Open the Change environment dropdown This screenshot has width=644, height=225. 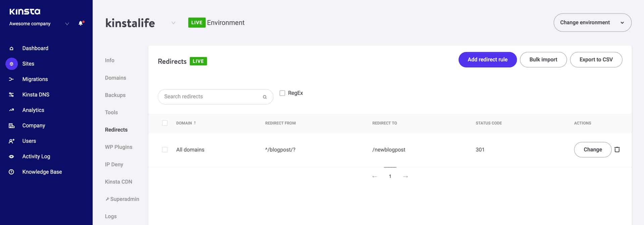pos(592,22)
